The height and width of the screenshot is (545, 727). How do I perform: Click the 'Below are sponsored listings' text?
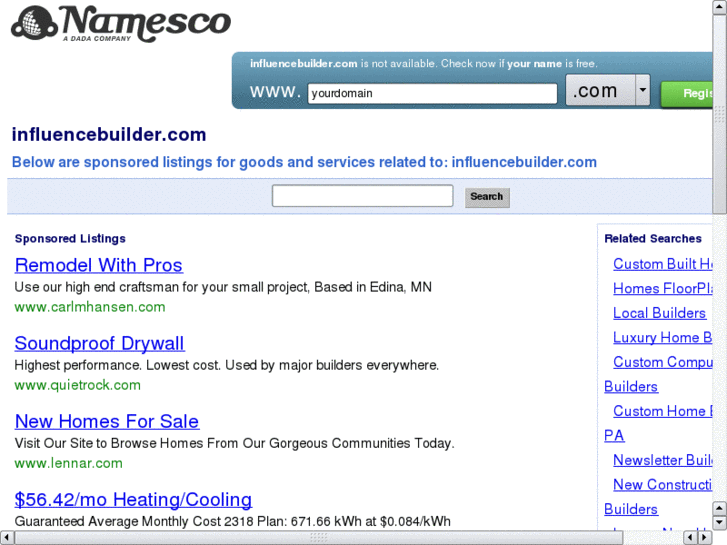coord(304,162)
